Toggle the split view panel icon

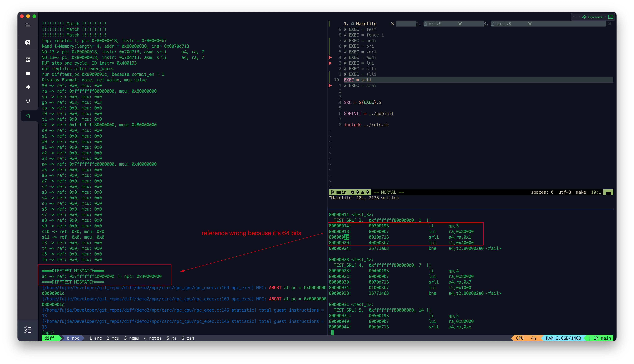(x=610, y=17)
